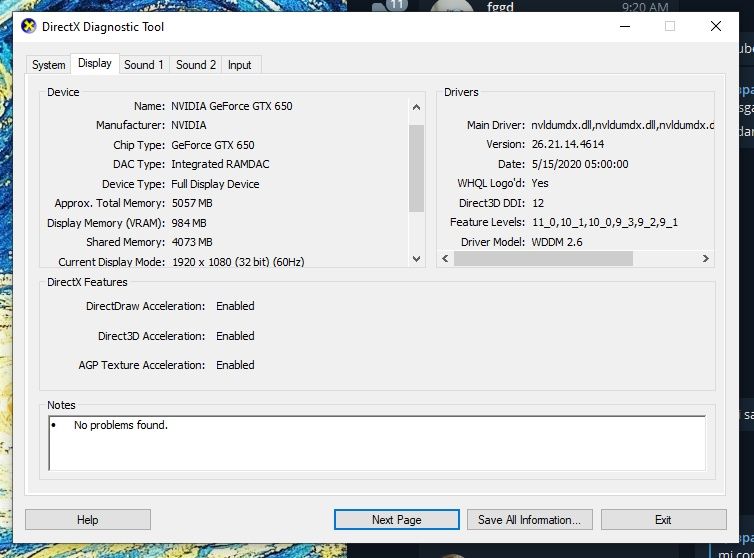The width and height of the screenshot is (754, 558).
Task: Click driver date 5/15/2020 05:00:00
Action: pyautogui.click(x=580, y=164)
